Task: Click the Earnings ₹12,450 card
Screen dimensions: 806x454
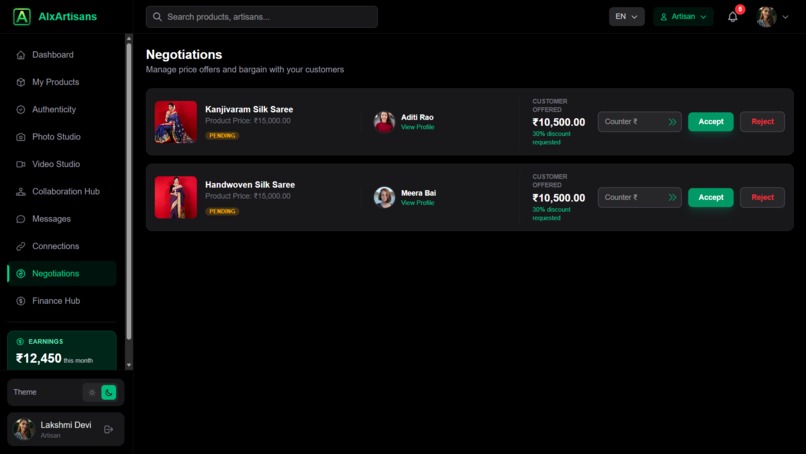Action: [62, 351]
